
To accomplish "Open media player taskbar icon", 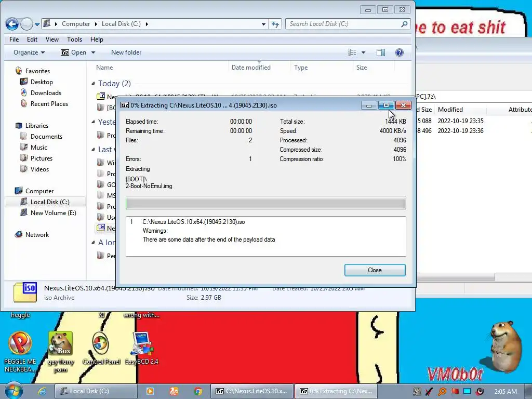I will 150,391.
